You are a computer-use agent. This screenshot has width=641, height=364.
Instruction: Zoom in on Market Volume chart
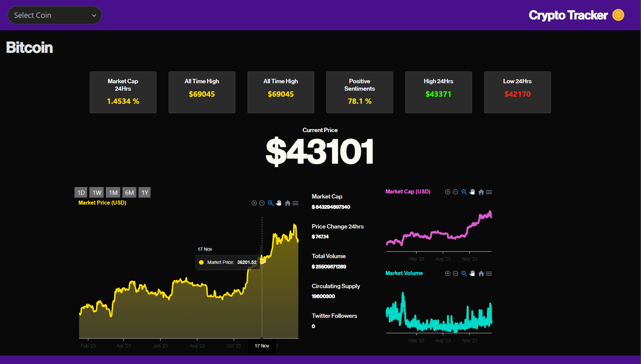[x=448, y=273]
